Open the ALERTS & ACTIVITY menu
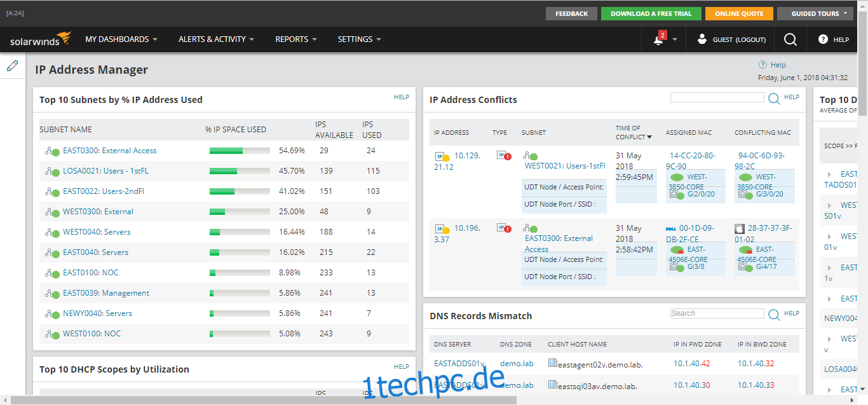Image resolution: width=868 pixels, height=405 pixels. coord(216,39)
